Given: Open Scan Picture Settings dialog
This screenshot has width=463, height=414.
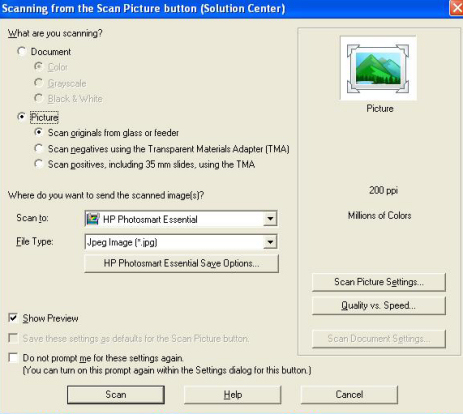Looking at the screenshot, I should [x=379, y=282].
